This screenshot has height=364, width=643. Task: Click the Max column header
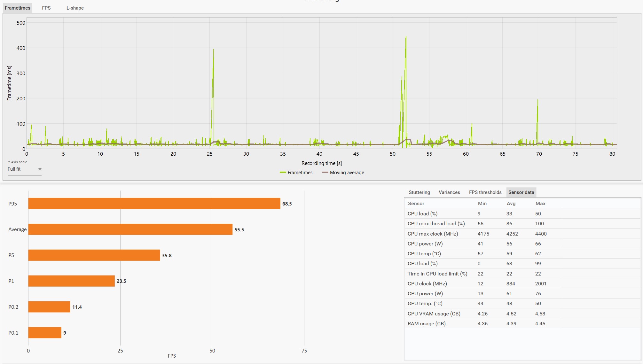[540, 204]
